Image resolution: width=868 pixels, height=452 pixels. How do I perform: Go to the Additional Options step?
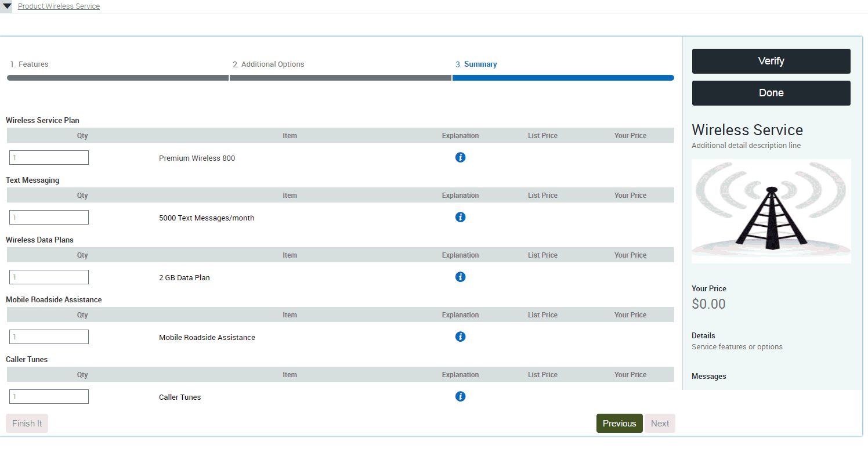click(x=269, y=64)
